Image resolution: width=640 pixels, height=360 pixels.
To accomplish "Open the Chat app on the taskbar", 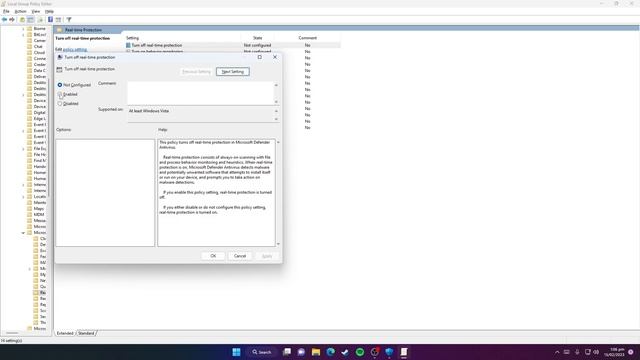I will click(301, 352).
